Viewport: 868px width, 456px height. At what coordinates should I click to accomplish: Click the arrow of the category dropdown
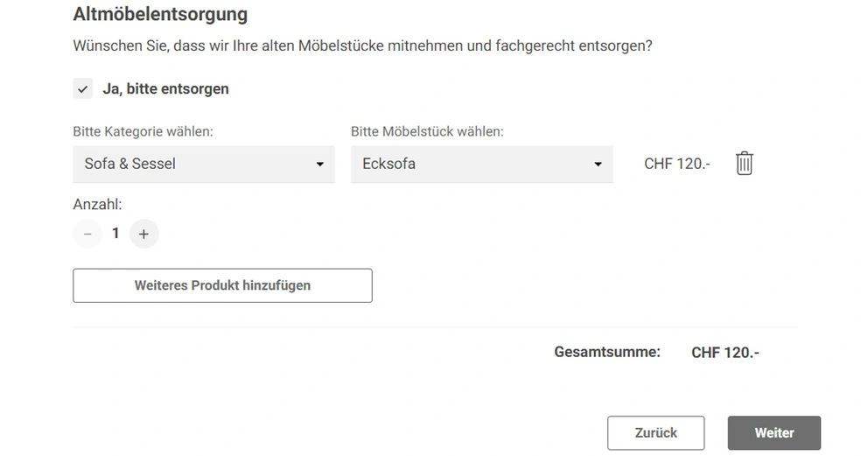(x=320, y=165)
